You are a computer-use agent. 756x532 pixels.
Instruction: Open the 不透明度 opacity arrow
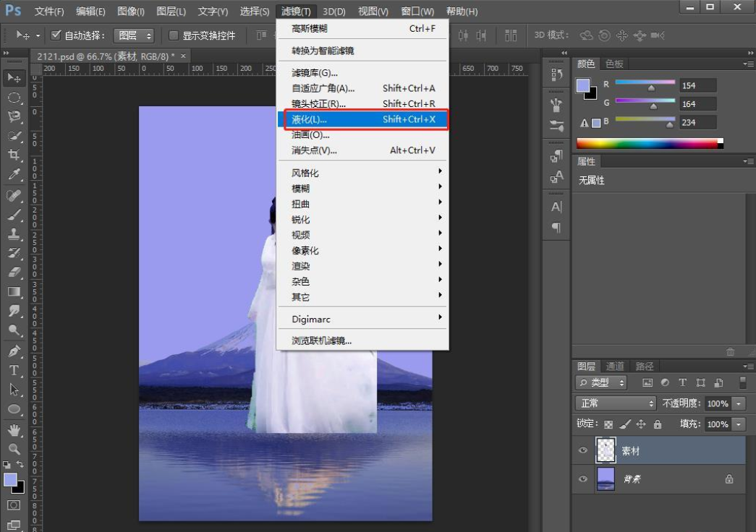click(739, 403)
